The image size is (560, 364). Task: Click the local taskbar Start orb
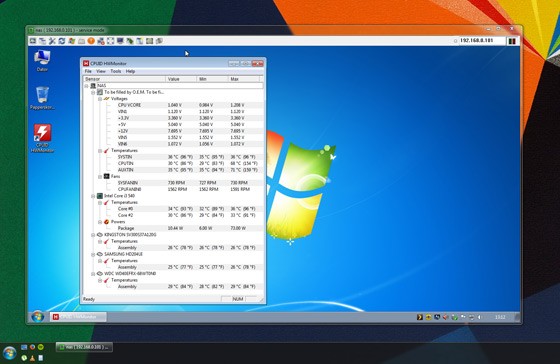point(9,353)
